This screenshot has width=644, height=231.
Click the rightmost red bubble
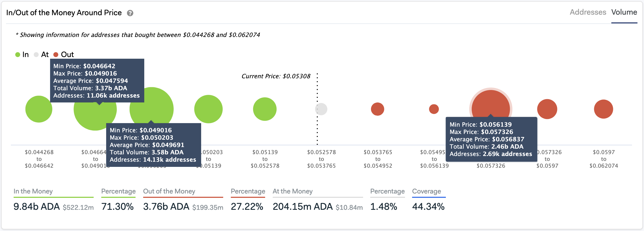pyautogui.click(x=603, y=109)
